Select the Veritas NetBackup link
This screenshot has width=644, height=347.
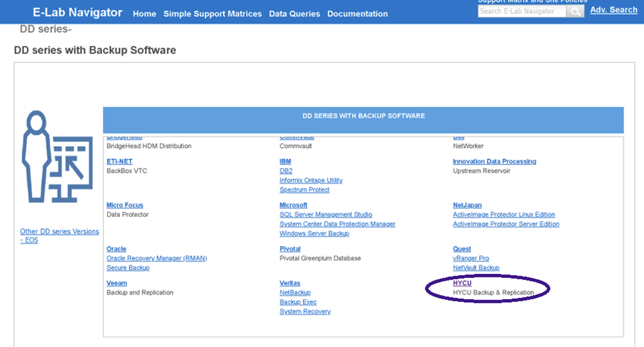[x=295, y=293]
